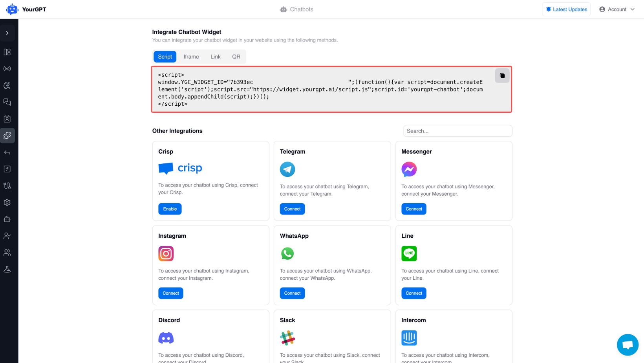Screen dimensions: 644x363
Task: Copy the widget script code
Action: (502, 75)
